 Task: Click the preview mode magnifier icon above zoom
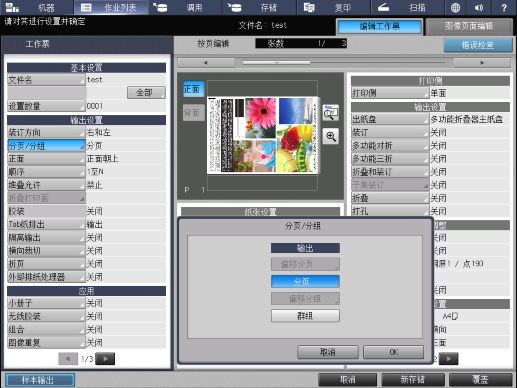point(331,113)
